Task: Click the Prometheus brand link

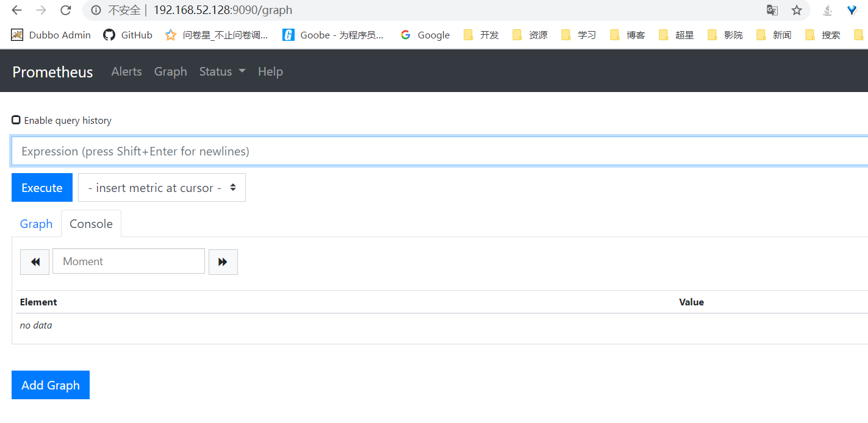Action: 52,72
